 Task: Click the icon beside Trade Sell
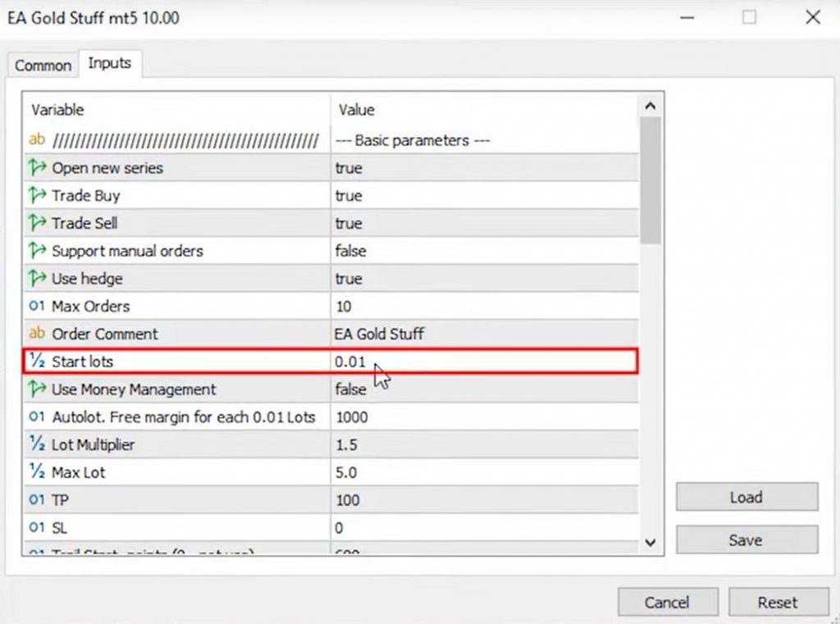tap(37, 223)
